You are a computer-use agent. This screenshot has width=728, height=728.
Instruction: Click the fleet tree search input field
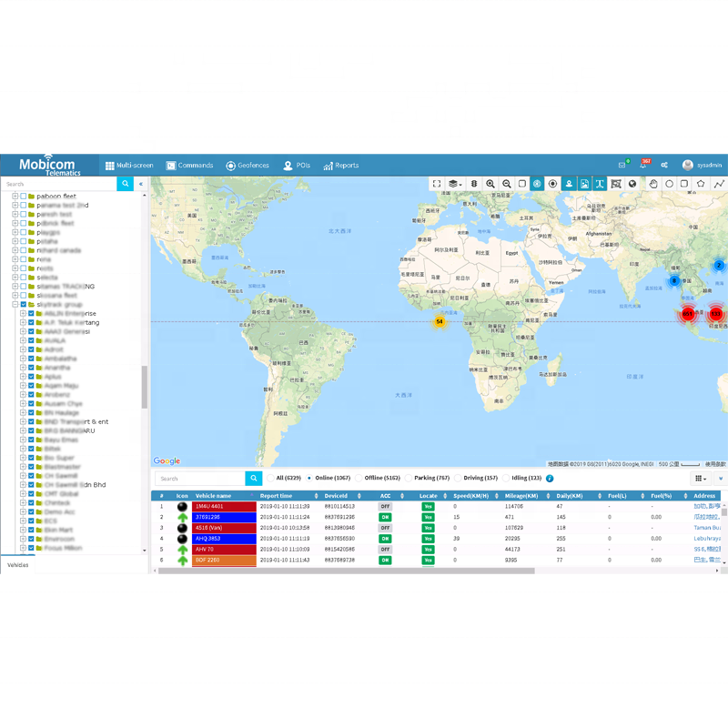point(58,184)
